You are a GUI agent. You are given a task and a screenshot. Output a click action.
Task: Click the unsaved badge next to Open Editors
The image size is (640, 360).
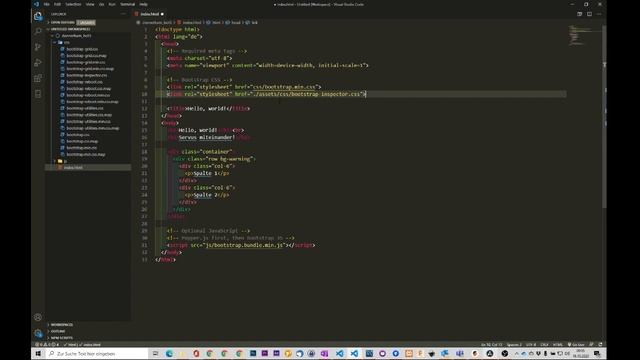pos(86,22)
